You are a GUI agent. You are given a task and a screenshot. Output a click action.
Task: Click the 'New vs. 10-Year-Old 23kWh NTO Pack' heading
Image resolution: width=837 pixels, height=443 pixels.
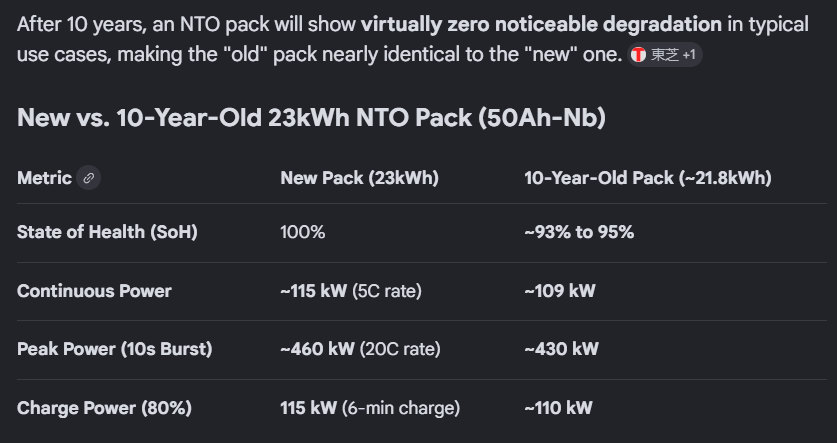click(x=311, y=118)
